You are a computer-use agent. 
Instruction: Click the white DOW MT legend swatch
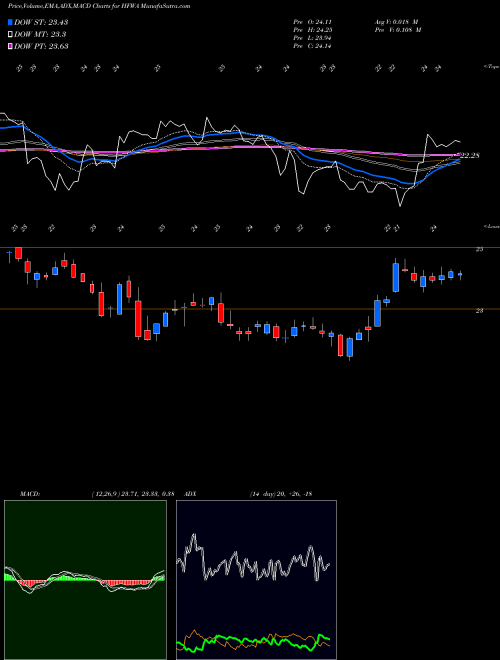(10, 34)
